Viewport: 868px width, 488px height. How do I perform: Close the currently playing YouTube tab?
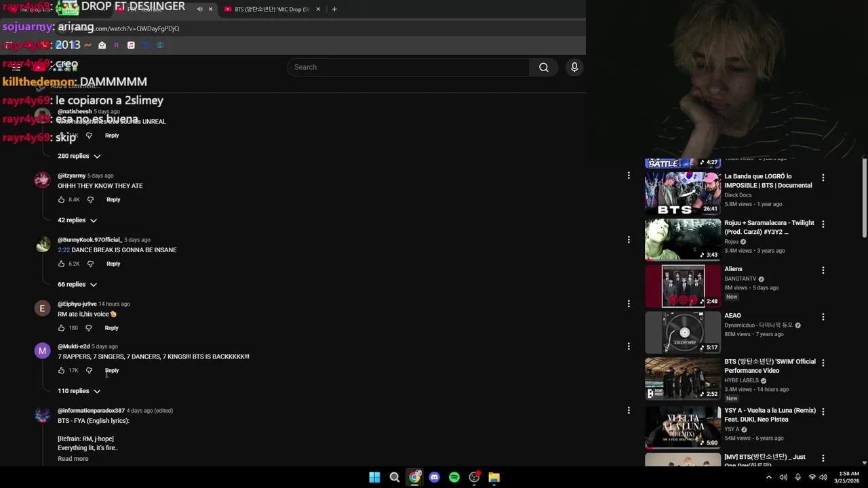pos(210,9)
